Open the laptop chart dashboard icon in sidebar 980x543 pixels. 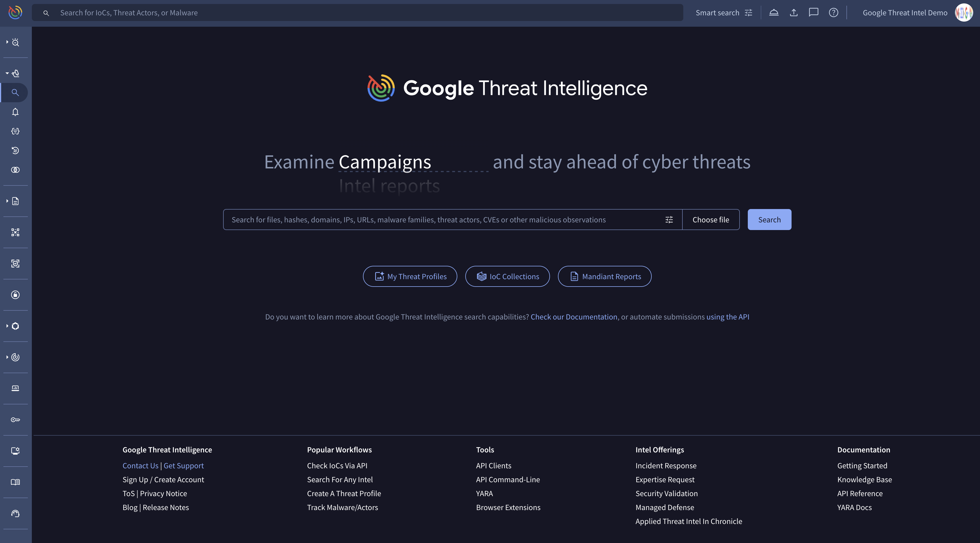click(15, 388)
